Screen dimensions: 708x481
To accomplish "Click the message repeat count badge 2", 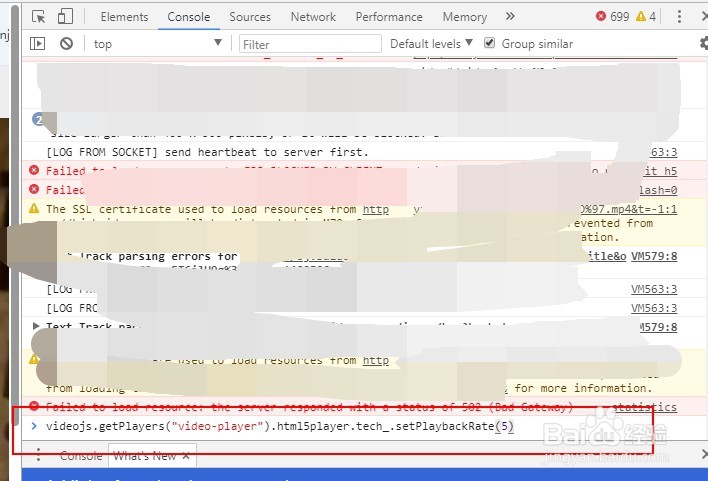I will 39,120.
